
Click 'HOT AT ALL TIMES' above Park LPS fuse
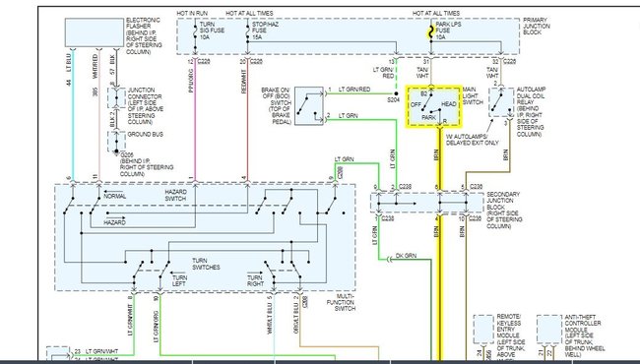pos(436,14)
